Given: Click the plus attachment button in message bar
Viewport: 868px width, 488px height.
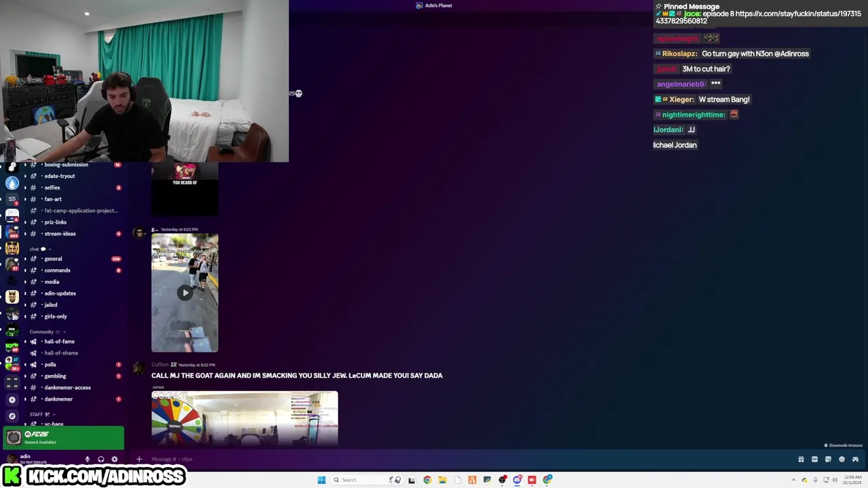Looking at the screenshot, I should tap(139, 460).
